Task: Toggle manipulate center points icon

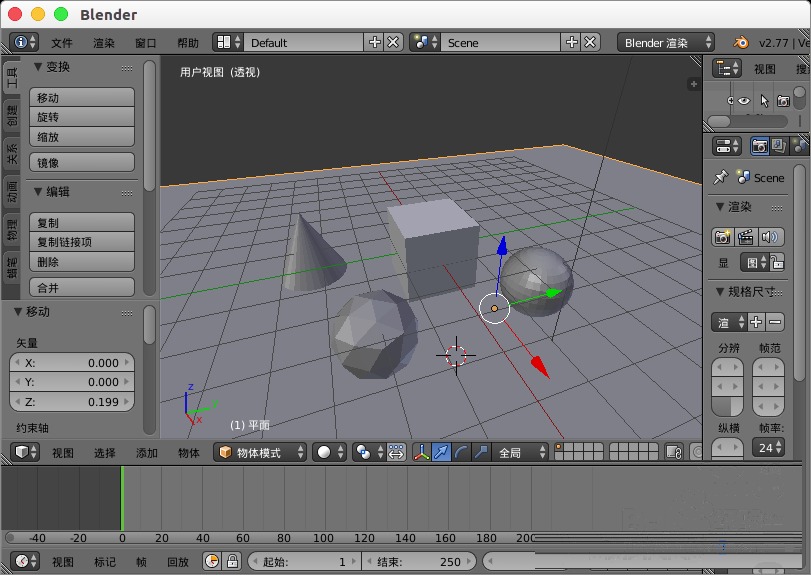Action: [x=396, y=452]
